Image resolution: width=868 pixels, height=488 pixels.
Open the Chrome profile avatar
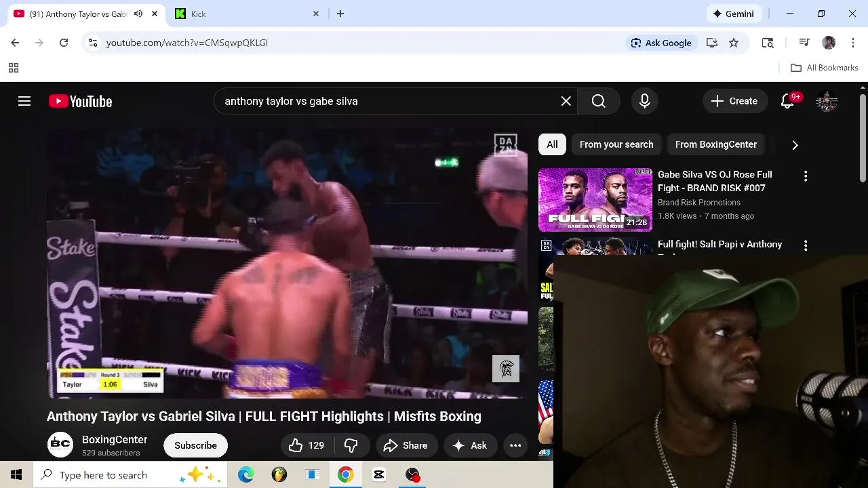(x=829, y=43)
